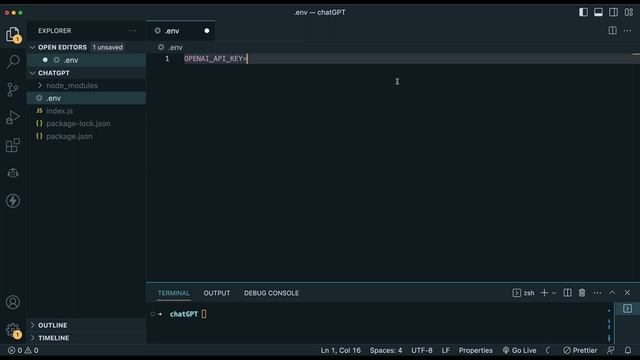Click Ln 1, Col 16 status item
Viewport: 640px width, 360px height.
340,351
